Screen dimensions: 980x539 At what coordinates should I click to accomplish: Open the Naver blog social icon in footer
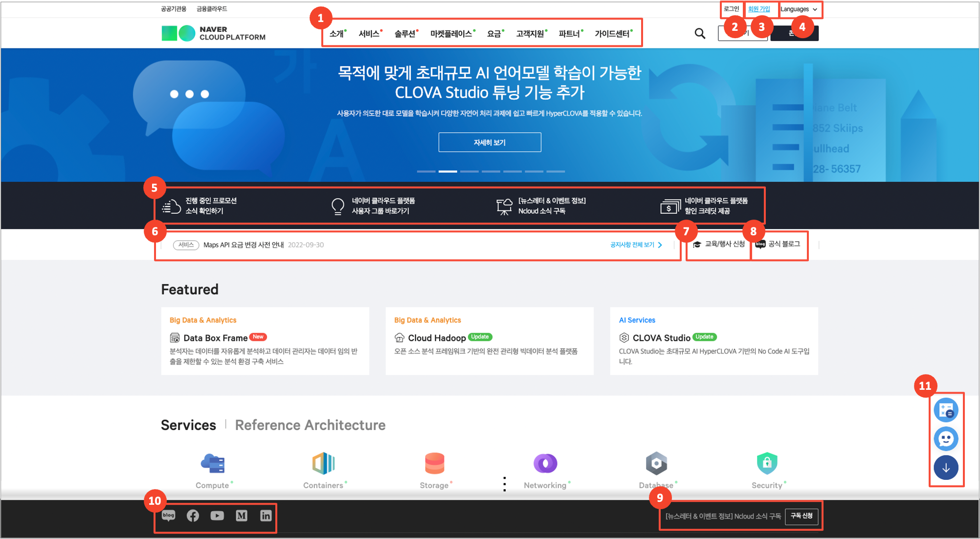click(x=169, y=516)
